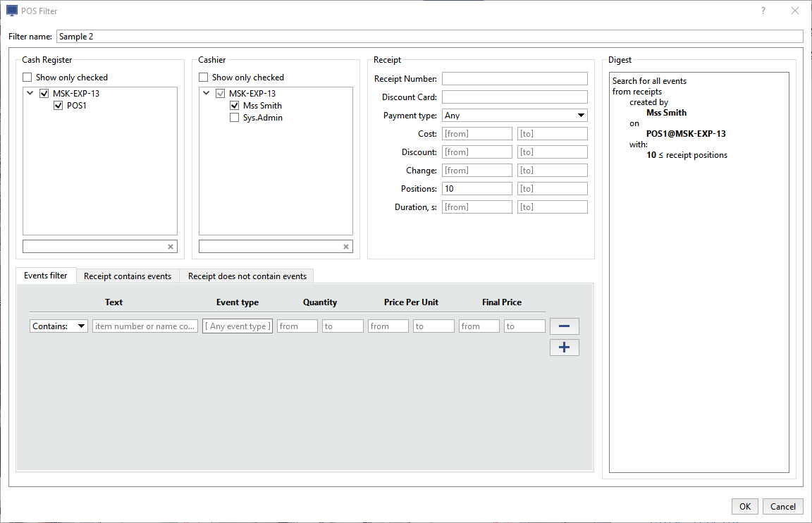
Task: Click the Any event type field
Action: (238, 326)
